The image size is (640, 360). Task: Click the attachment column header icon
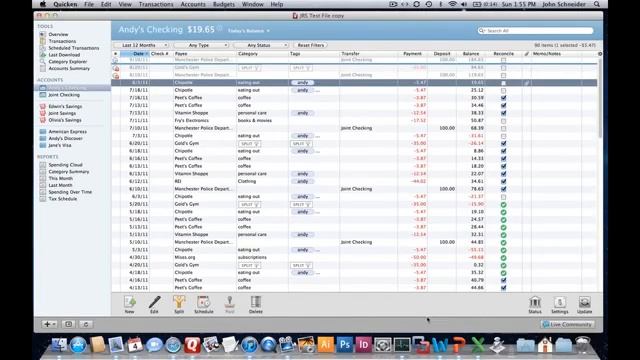coord(527,53)
